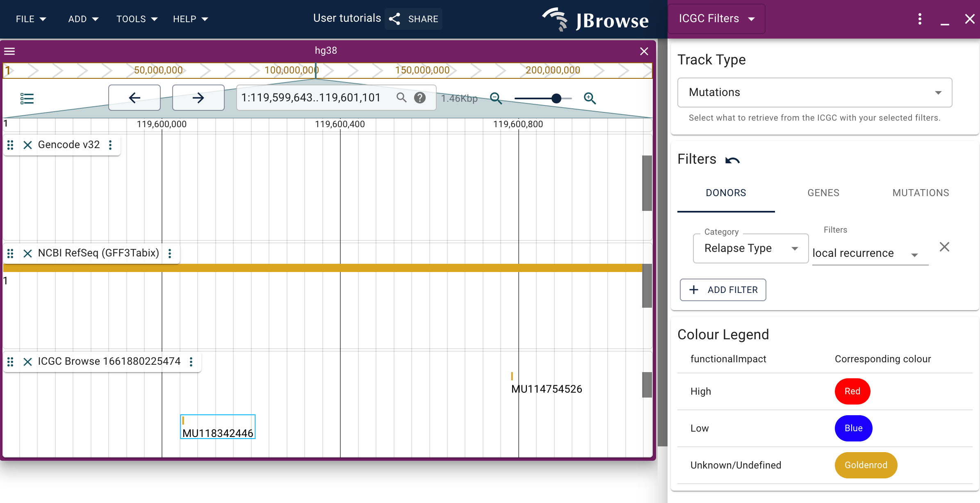The height and width of the screenshot is (503, 980).
Task: Click the Gencode v32 track scrollbar
Action: (647, 183)
